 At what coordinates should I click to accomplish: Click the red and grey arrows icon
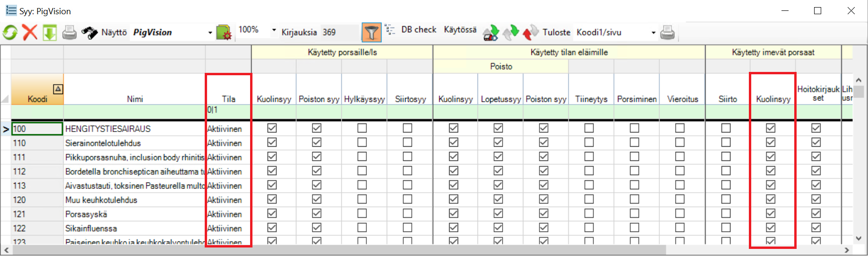(x=530, y=33)
